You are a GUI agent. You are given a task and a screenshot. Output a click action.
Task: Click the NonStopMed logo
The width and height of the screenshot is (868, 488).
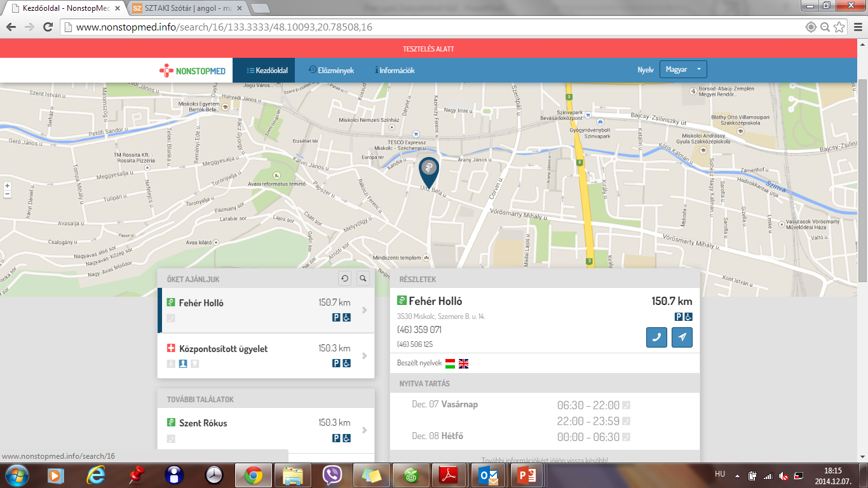pos(192,71)
